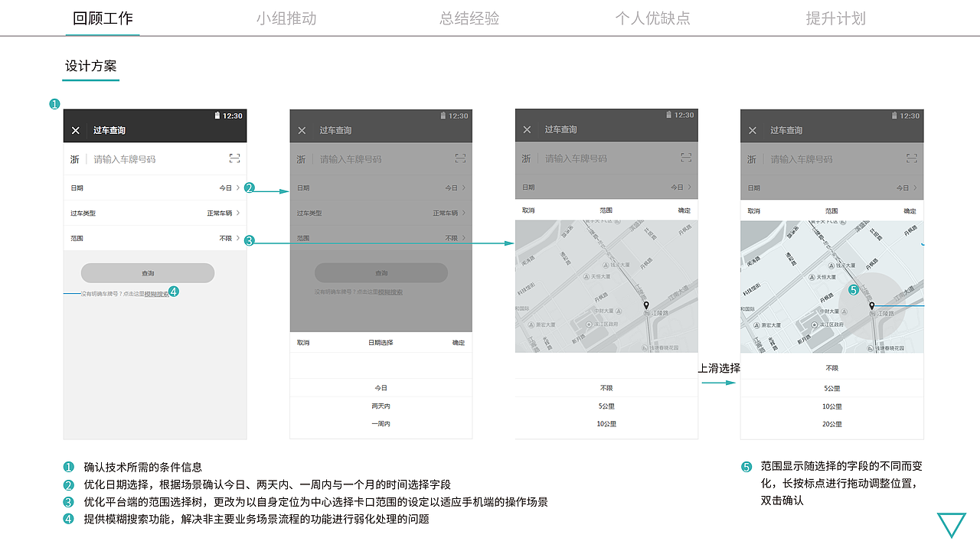This screenshot has width=980, height=551.
Task: Click the battery icon in first mockup status bar
Action: [217, 116]
